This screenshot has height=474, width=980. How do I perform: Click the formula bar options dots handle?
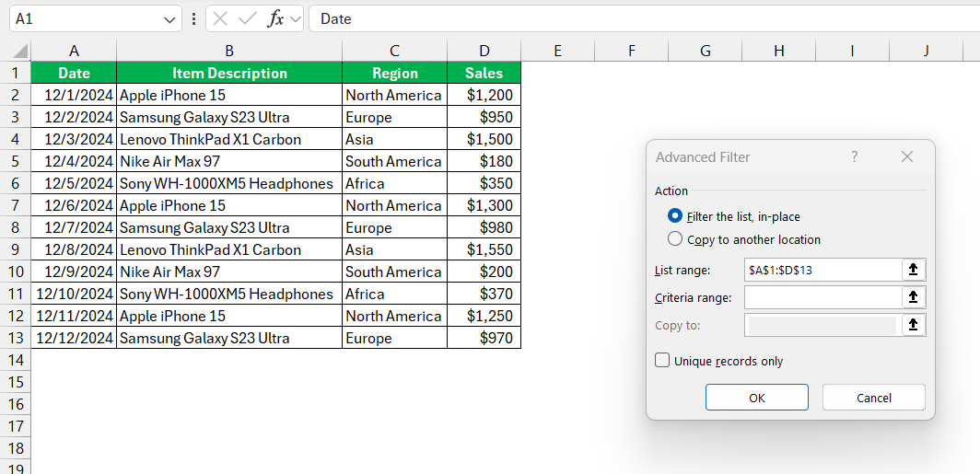tap(193, 18)
